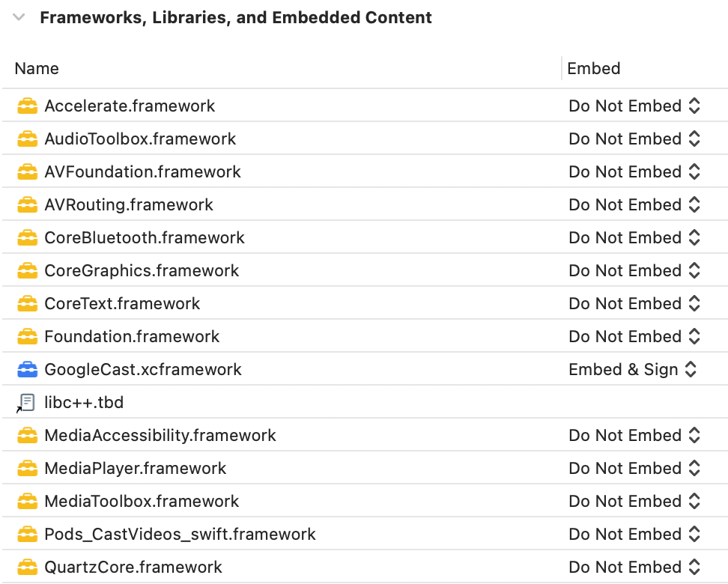Screen dimensions: 728x584
Task: Collapse the Frameworks, Libraries, and Embedded Content section
Action: (x=19, y=17)
